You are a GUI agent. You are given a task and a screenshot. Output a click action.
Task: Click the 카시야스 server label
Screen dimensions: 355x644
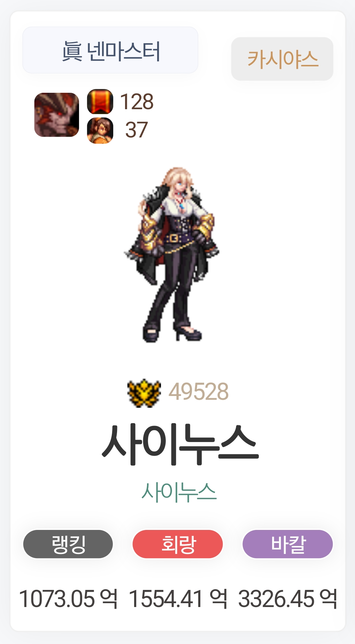(x=282, y=59)
